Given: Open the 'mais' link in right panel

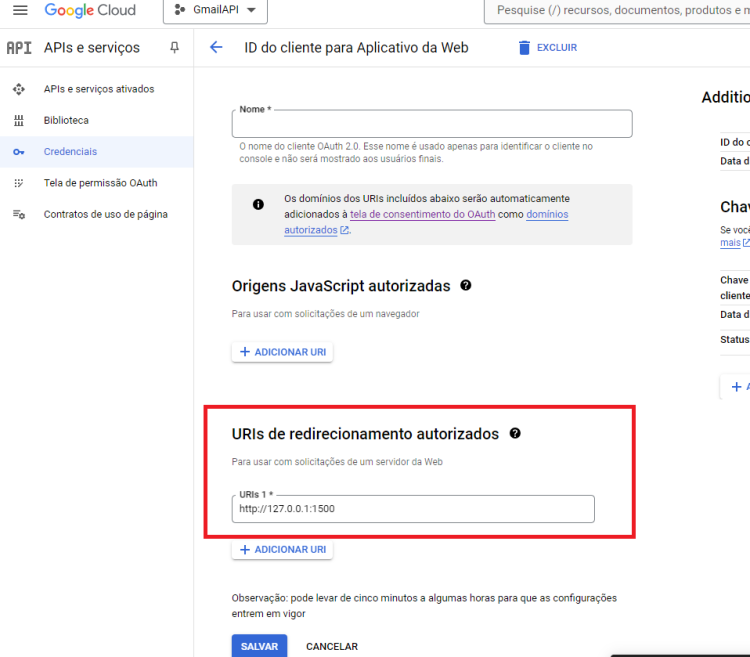Looking at the screenshot, I should click(x=730, y=242).
